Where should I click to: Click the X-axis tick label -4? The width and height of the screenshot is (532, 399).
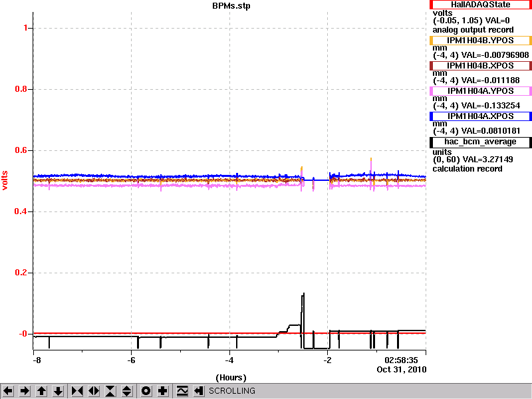[229, 360]
